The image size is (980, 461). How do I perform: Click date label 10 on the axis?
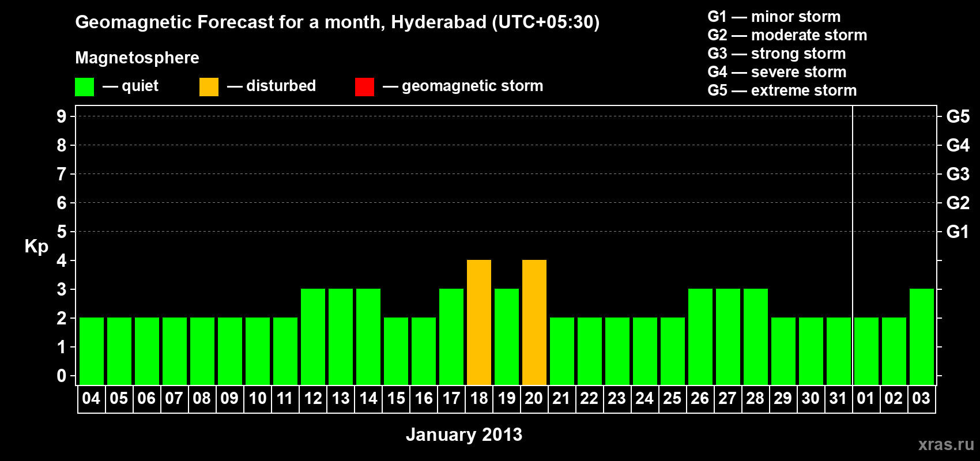pyautogui.click(x=257, y=398)
